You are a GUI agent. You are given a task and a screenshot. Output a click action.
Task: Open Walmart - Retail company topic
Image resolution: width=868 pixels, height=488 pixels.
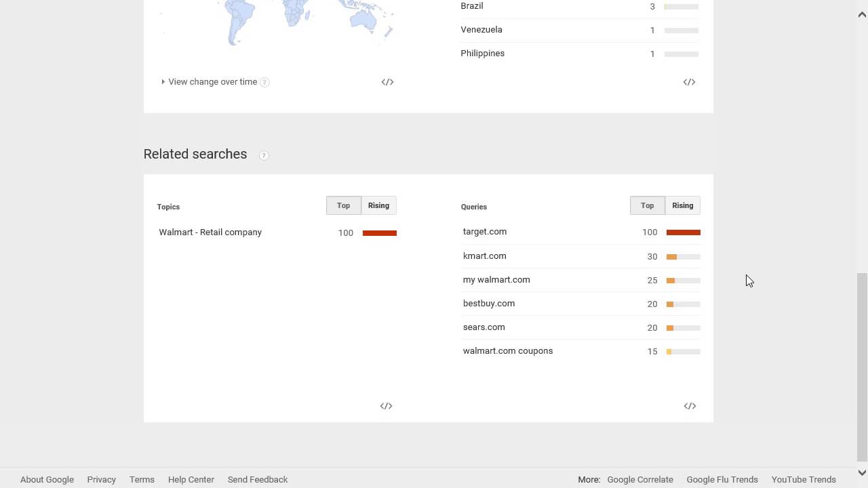(x=210, y=232)
